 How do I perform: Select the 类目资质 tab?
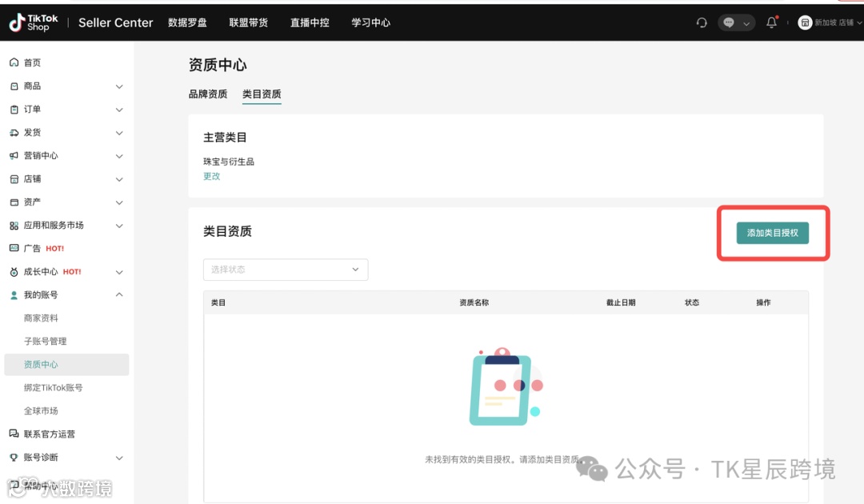(262, 94)
